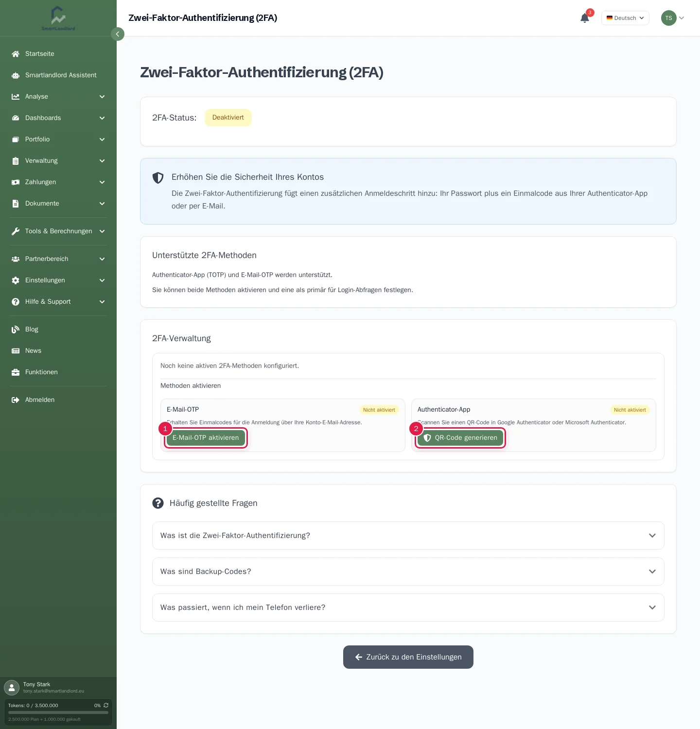Click the Dashboards gauge icon

(16, 118)
